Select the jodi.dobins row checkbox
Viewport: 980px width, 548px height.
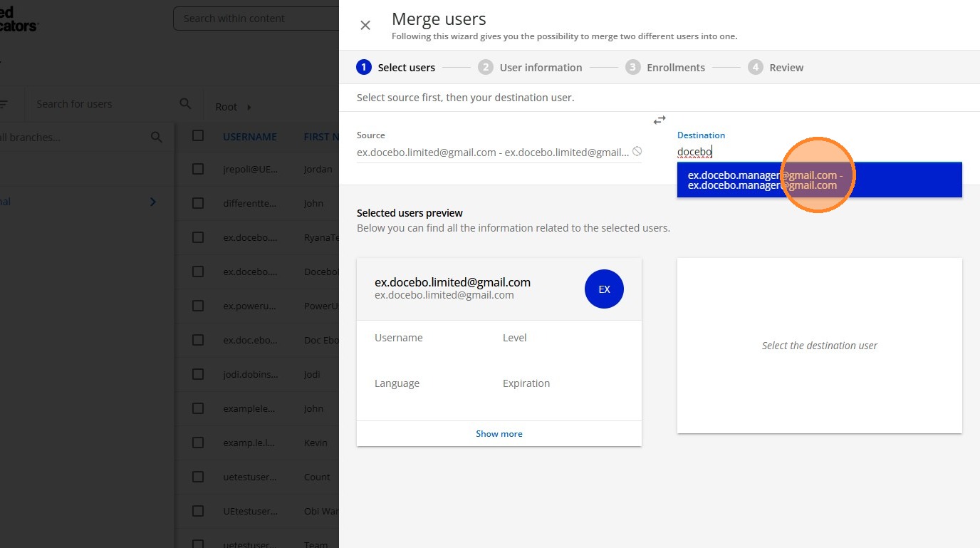pyautogui.click(x=198, y=374)
